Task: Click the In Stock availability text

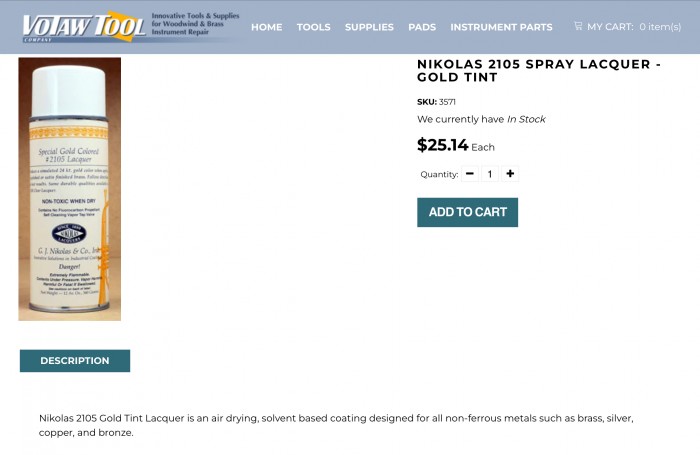Action: pos(526,119)
